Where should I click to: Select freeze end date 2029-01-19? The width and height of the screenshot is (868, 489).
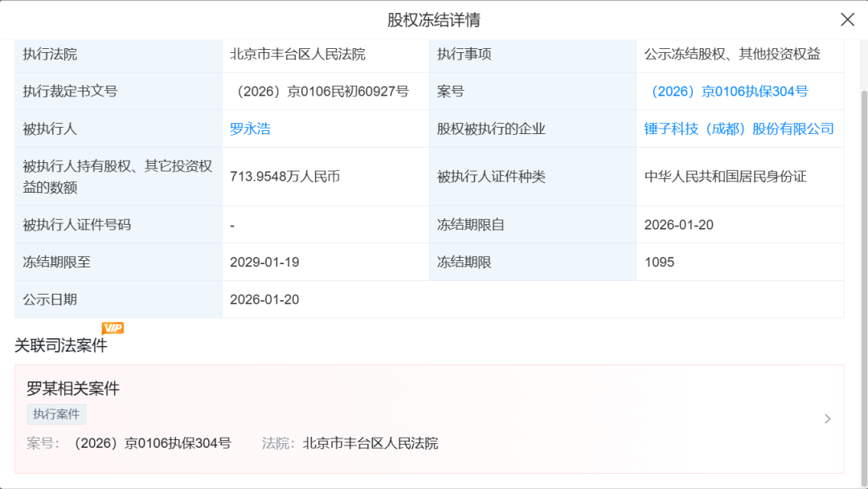[x=264, y=263]
